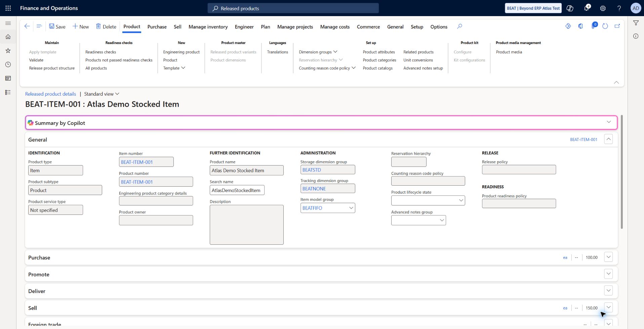
Task: Open Recent clock icon in sidebar
Action: coord(8,64)
